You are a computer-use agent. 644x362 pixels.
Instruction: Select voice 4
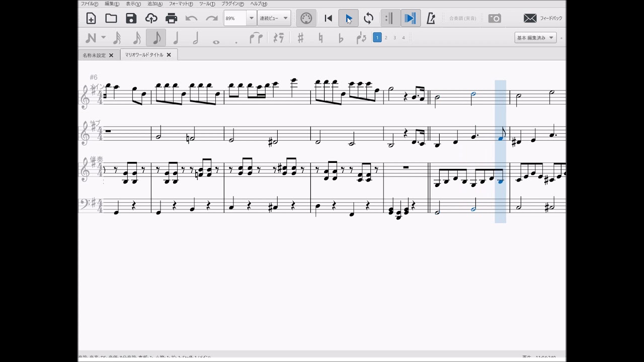click(403, 38)
